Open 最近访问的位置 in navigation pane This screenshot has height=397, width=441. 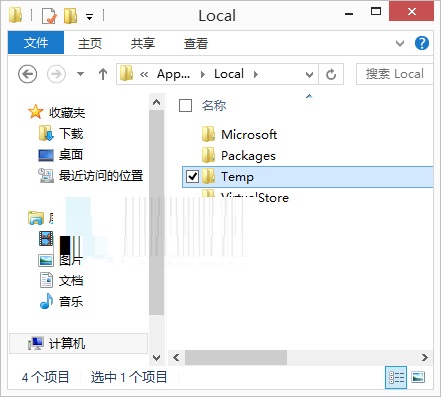point(101,176)
